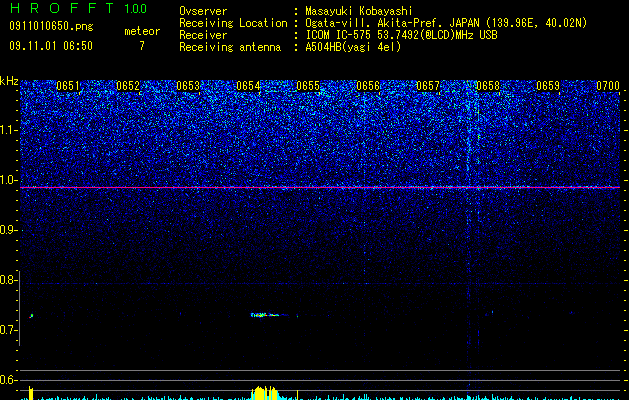Click the yellow amplitude spike at bottom left
The width and height of the screenshot is (629, 400).
coord(31,393)
